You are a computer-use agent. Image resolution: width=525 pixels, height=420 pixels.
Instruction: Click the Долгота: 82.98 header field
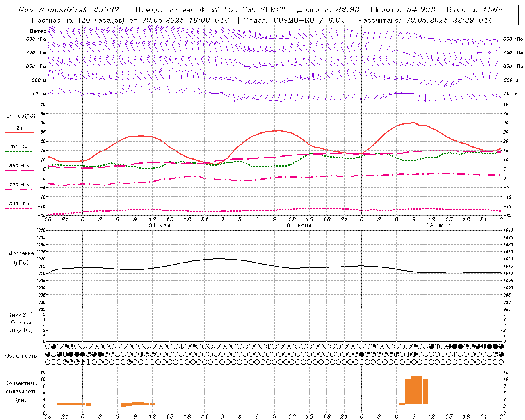coord(328,10)
